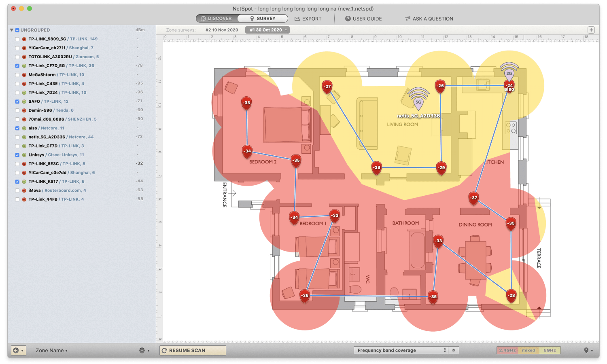Click the 2G access point icon near kitchen

509,71
